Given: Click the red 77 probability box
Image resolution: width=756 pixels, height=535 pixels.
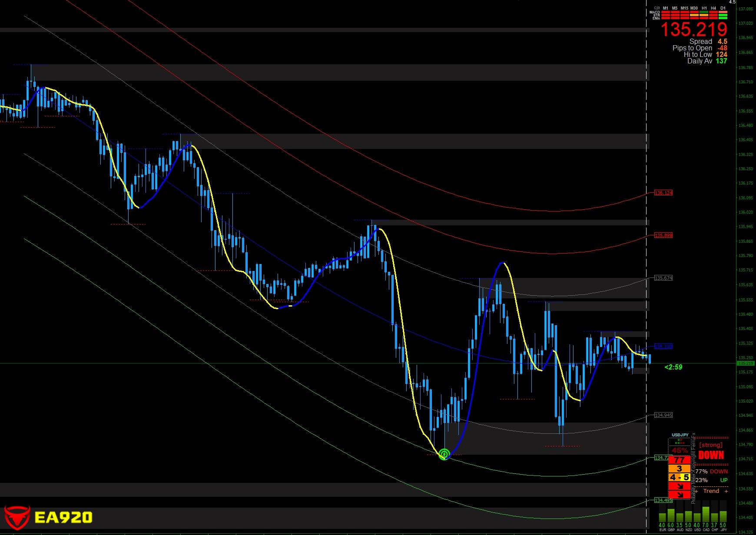Looking at the screenshot, I should tap(679, 460).
